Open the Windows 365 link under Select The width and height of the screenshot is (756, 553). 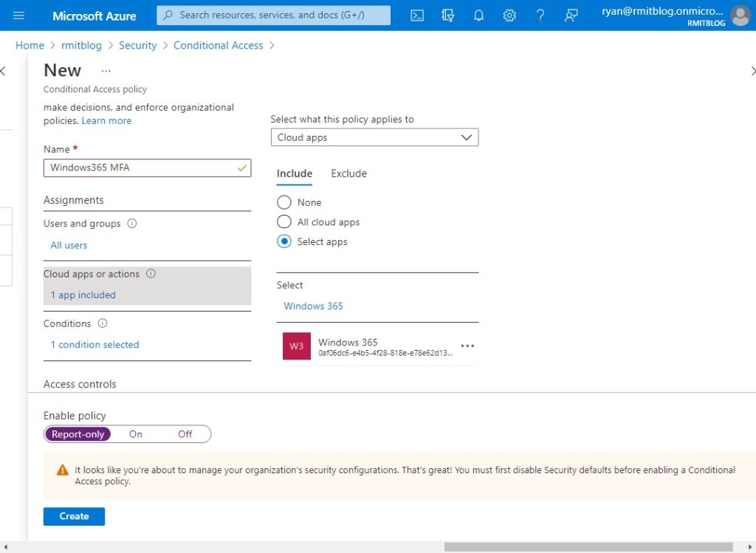313,306
